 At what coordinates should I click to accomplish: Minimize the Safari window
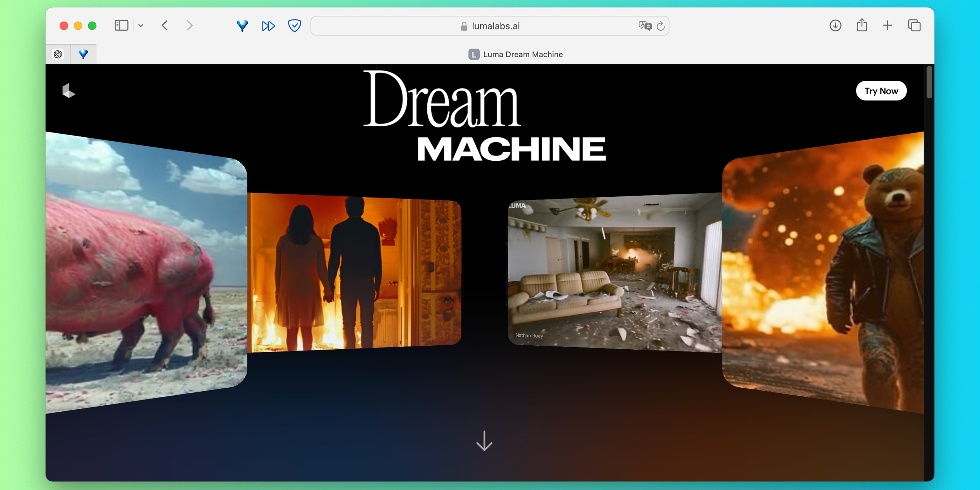[78, 26]
